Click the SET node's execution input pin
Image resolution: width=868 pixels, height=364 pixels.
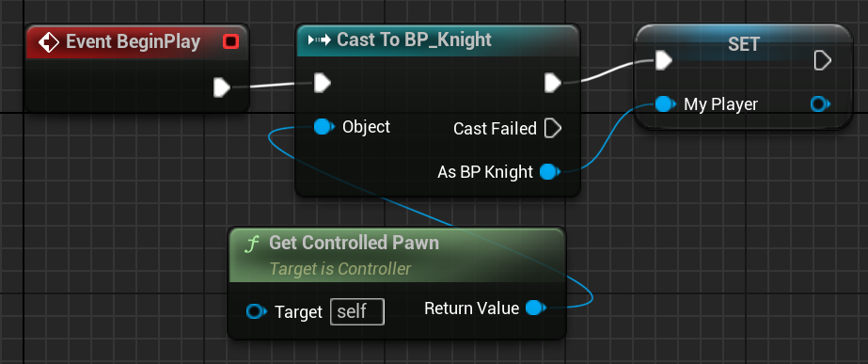coord(663,60)
